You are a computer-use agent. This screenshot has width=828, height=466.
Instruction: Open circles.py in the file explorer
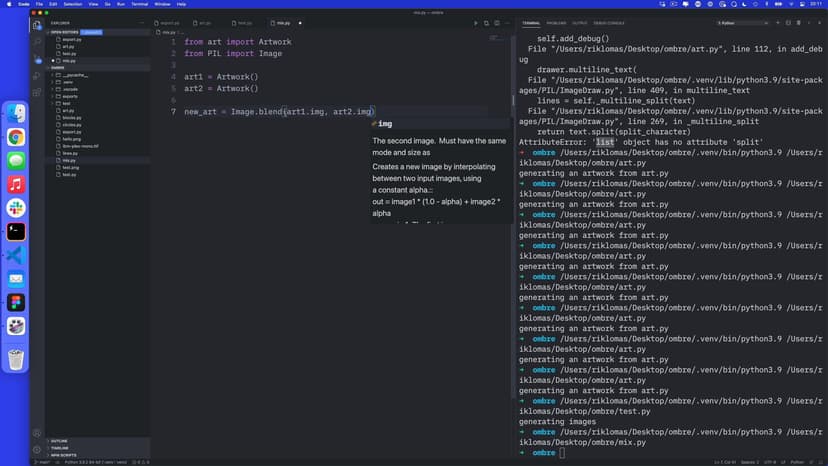(71, 124)
